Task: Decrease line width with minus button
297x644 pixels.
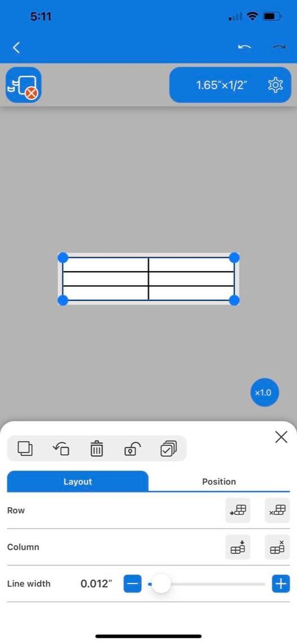Action: [132, 584]
